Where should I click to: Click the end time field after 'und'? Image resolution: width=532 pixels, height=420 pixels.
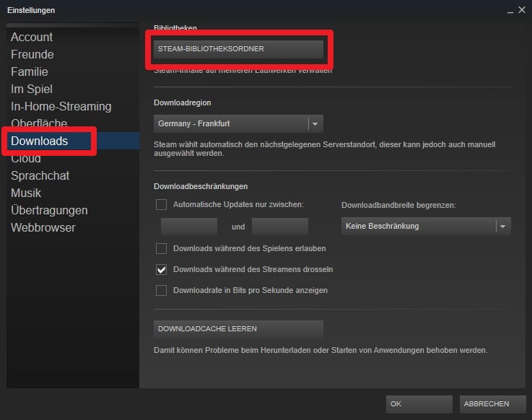tap(280, 227)
